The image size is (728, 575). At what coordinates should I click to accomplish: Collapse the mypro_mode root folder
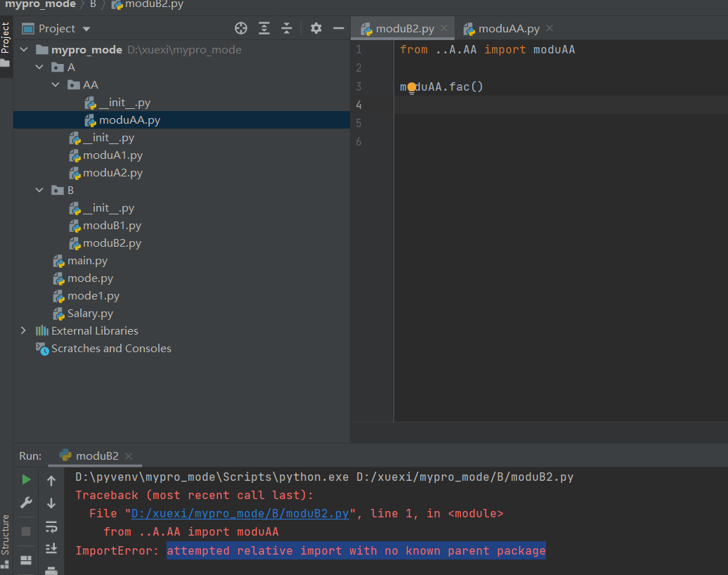pos(24,49)
